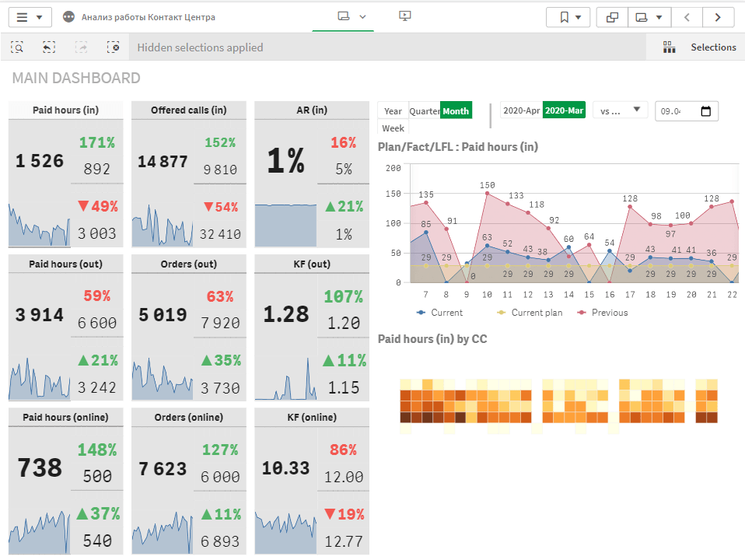The height and width of the screenshot is (560, 745).
Task: Expand the 'vs ...' comparison dropdown
Action: pos(620,110)
